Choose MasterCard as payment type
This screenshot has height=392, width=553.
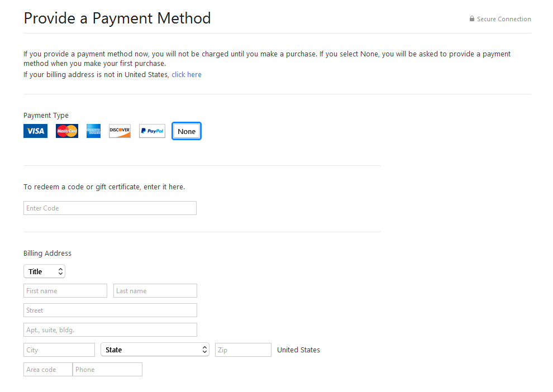pos(67,131)
